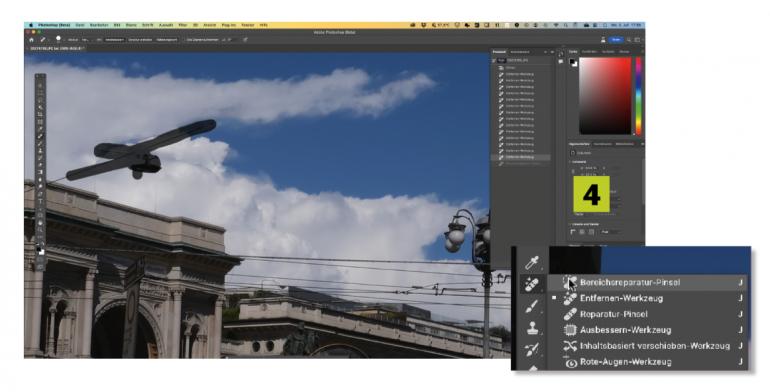Select the Clone Stamp tool in enlarged toolbar
Viewport: 770px width, 392px height.
[x=532, y=328]
